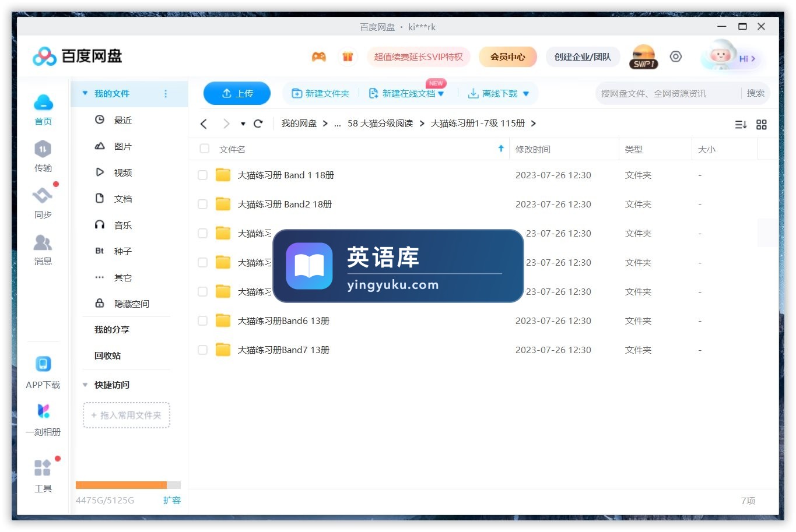Collapse the 我的文件 tree section

pyautogui.click(x=85, y=93)
